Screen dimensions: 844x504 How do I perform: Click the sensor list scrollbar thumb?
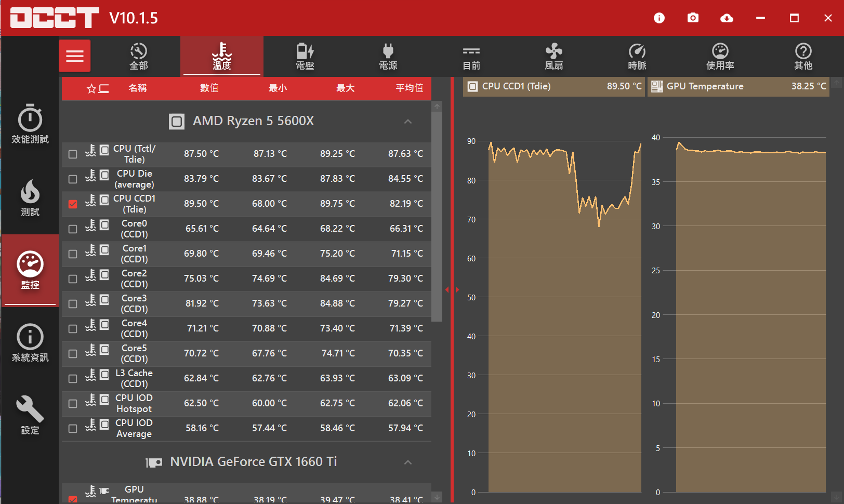tap(437, 217)
